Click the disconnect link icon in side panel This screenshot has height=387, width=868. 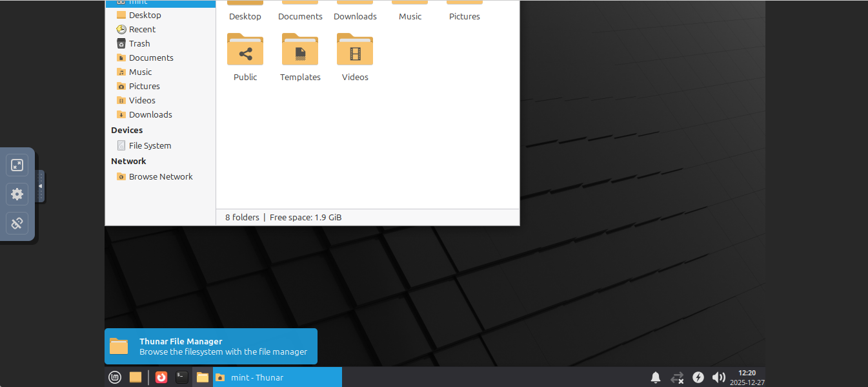(x=17, y=223)
